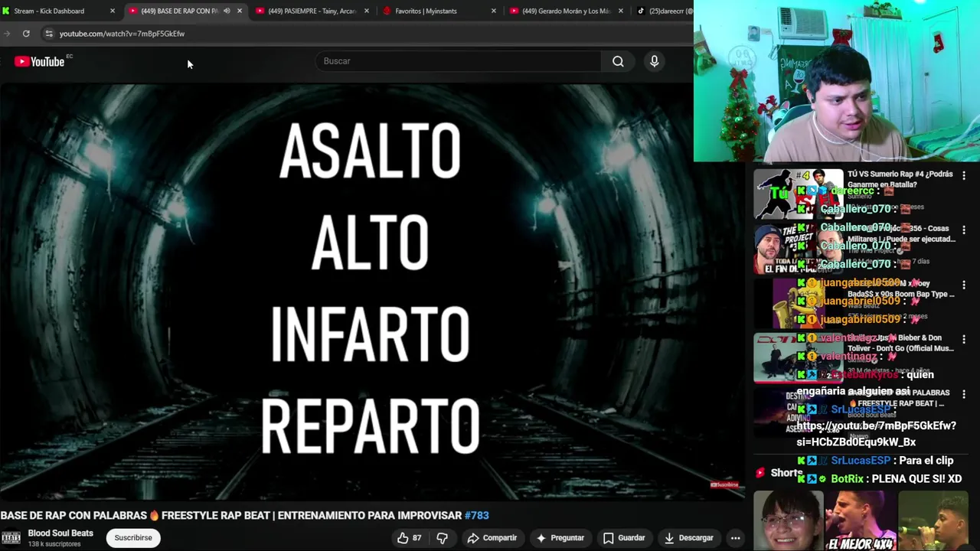Start voice search with the microphone icon
980x551 pixels.
click(654, 61)
